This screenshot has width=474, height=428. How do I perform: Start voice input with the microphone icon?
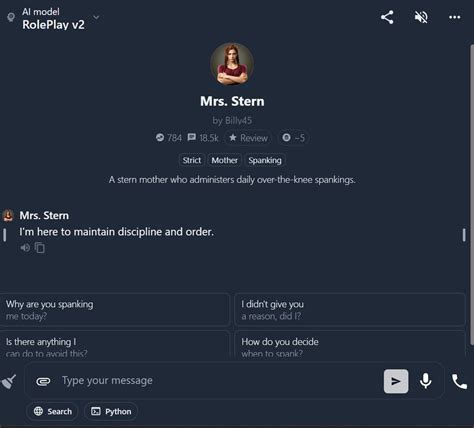425,381
